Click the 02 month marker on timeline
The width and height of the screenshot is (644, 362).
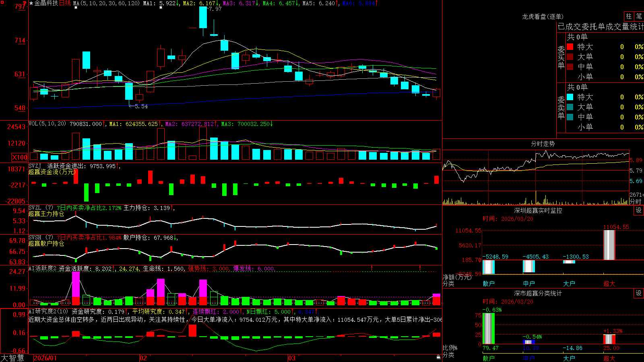coord(143,358)
